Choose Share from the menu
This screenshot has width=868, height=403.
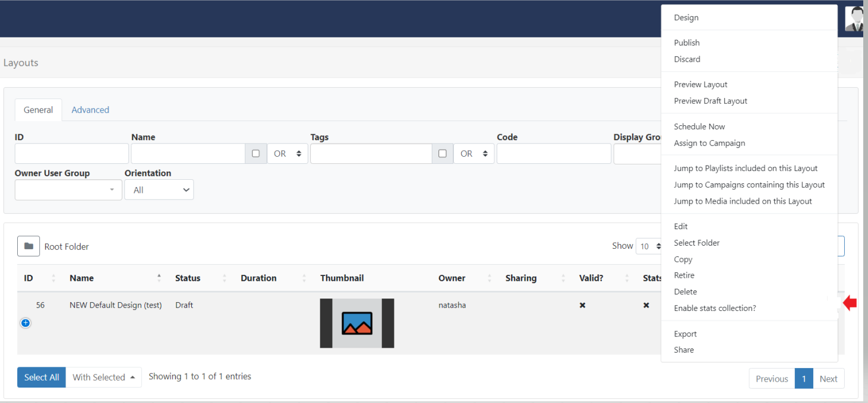point(684,350)
